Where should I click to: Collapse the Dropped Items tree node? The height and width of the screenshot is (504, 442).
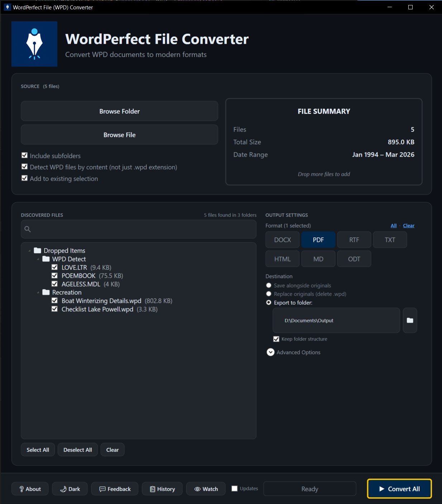29,251
